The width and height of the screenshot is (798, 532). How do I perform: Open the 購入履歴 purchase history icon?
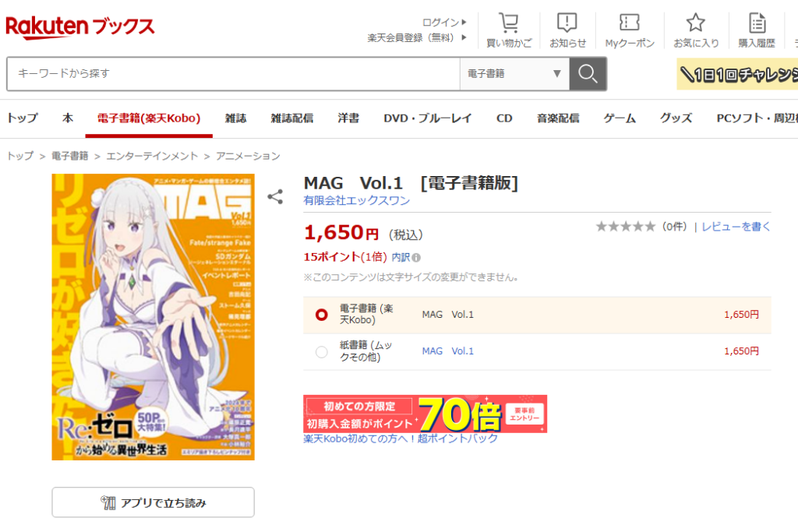(x=757, y=23)
